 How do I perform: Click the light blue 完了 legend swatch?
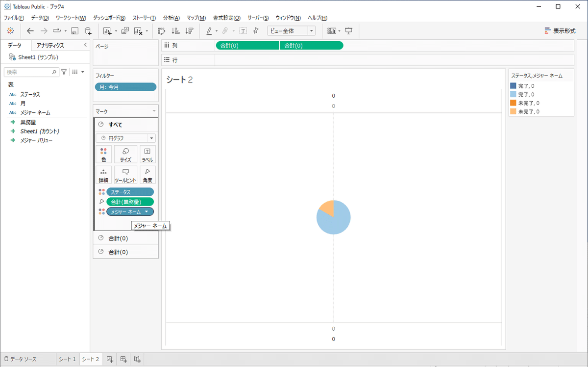[x=513, y=94]
